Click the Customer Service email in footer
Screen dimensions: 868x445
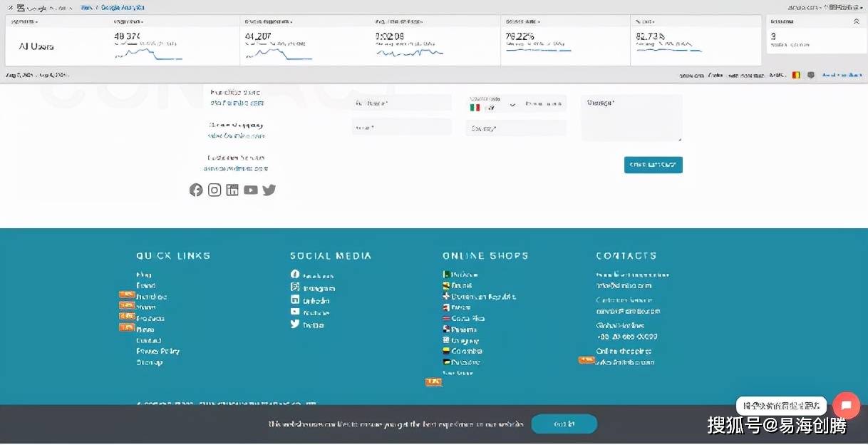coord(628,311)
